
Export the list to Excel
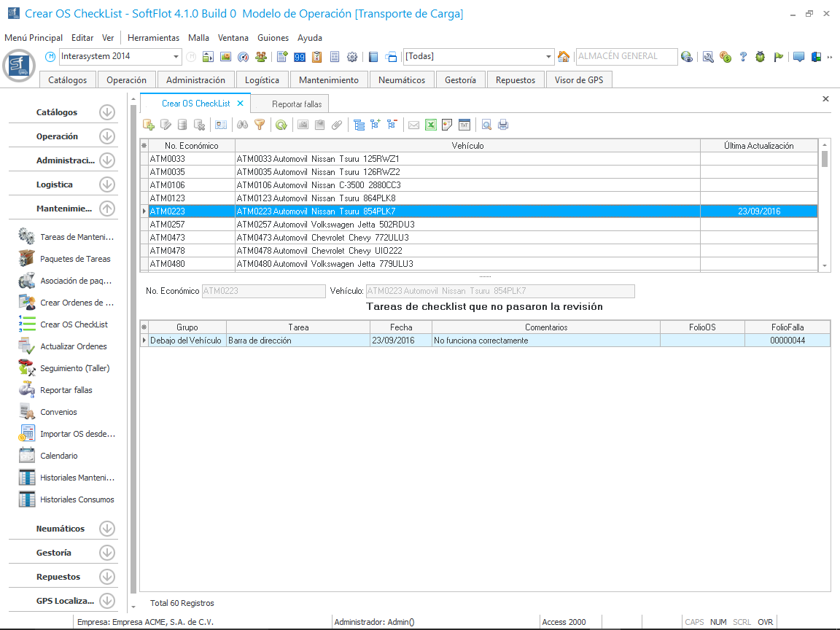431,125
